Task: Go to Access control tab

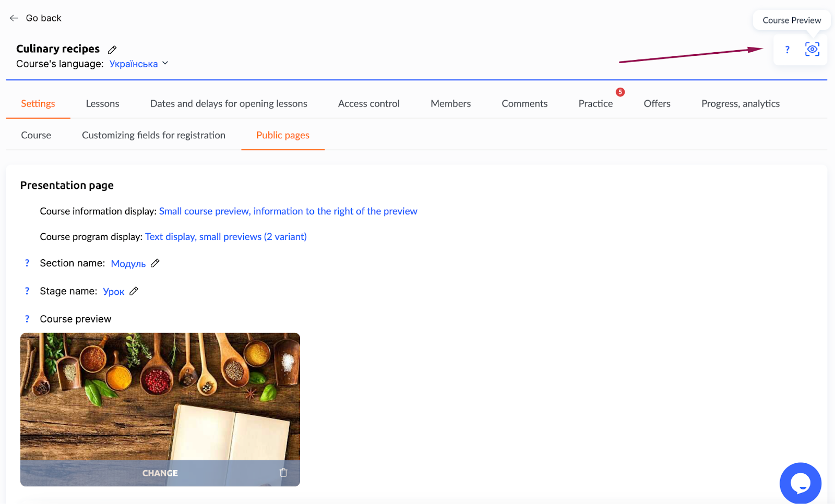Action: click(369, 103)
